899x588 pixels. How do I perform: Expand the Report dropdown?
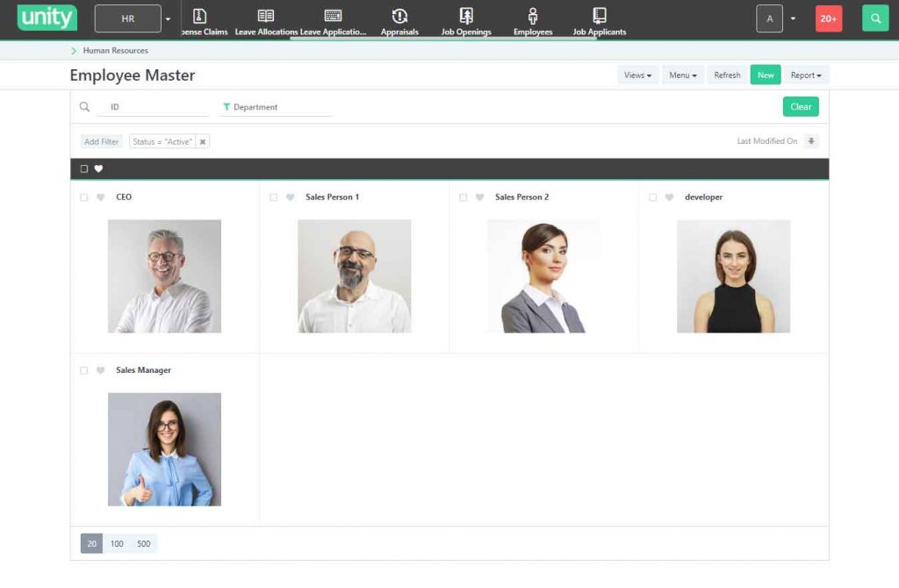pyautogui.click(x=805, y=75)
